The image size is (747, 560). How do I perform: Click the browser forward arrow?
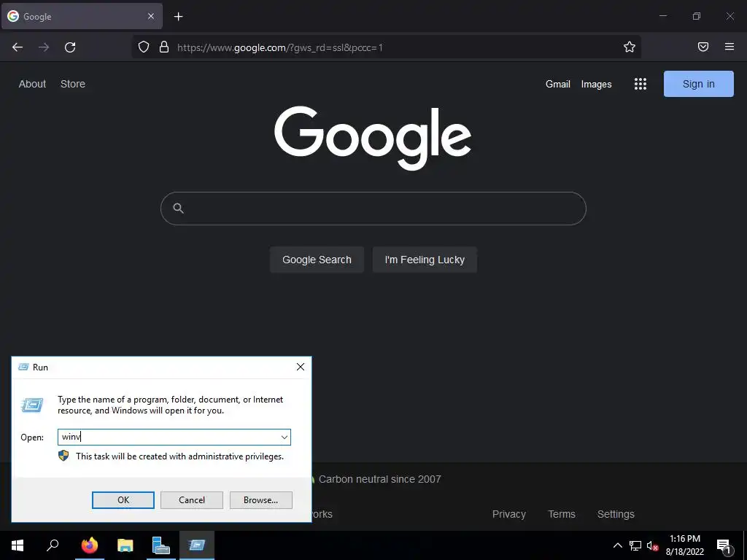point(44,47)
